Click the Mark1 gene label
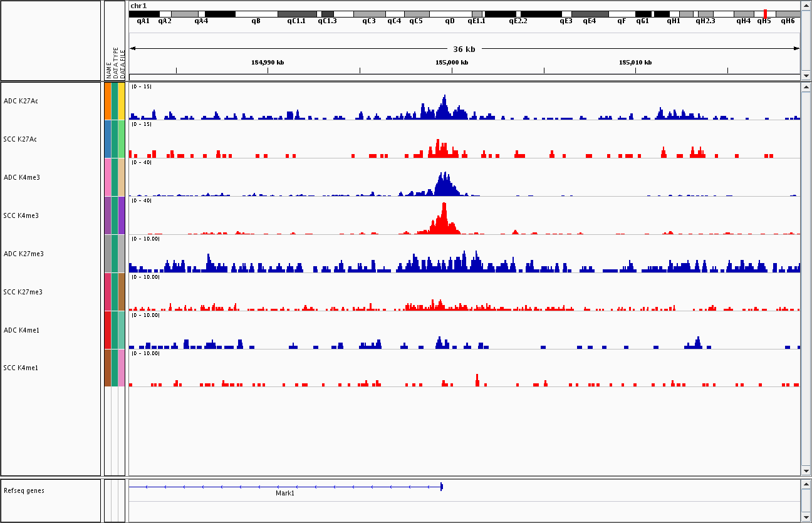Screen dimensions: 812x523 tap(284, 494)
